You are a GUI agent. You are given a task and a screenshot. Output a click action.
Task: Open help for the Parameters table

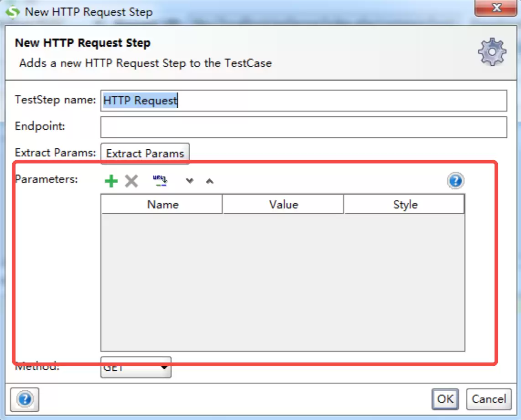pos(455,181)
